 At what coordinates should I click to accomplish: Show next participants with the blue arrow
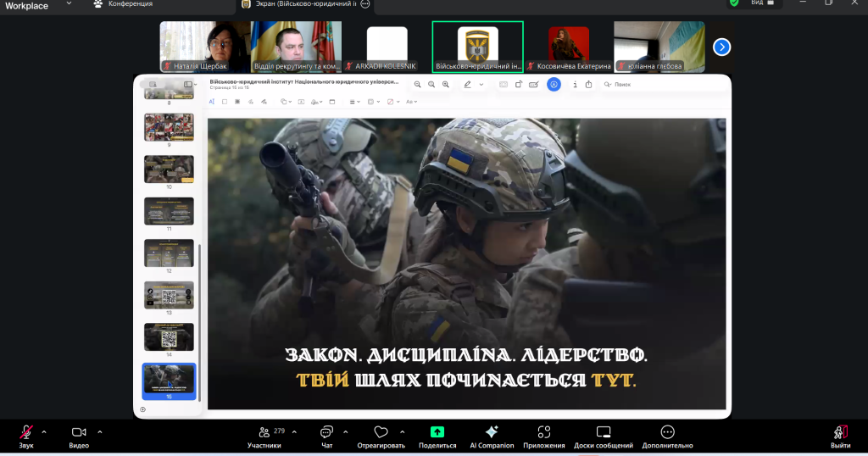tap(721, 47)
